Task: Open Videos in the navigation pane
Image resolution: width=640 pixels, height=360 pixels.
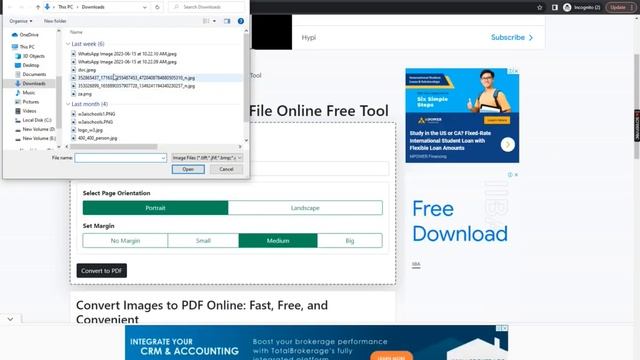Action: tap(26, 111)
